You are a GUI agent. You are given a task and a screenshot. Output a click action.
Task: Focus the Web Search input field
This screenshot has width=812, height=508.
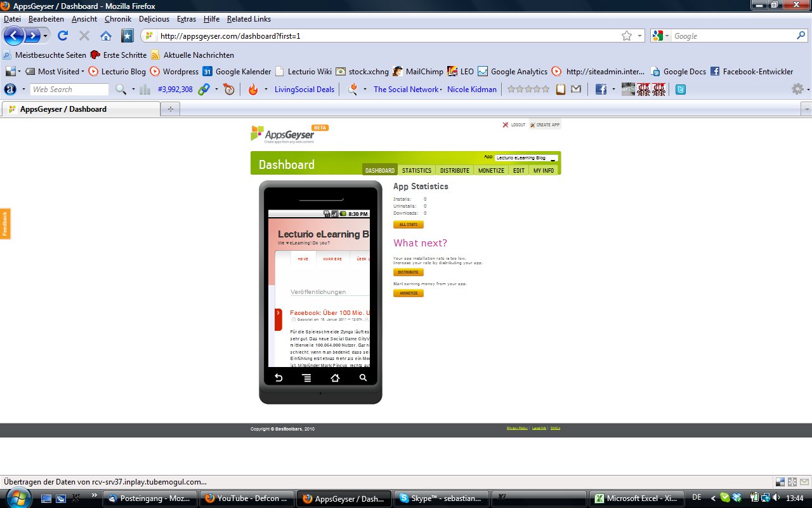pyautogui.click(x=70, y=90)
